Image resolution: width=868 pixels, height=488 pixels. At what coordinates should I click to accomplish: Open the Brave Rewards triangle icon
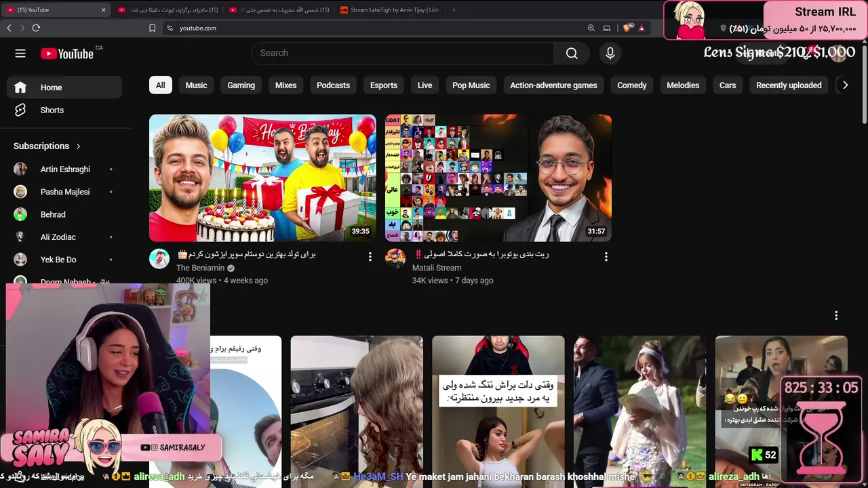coord(641,28)
